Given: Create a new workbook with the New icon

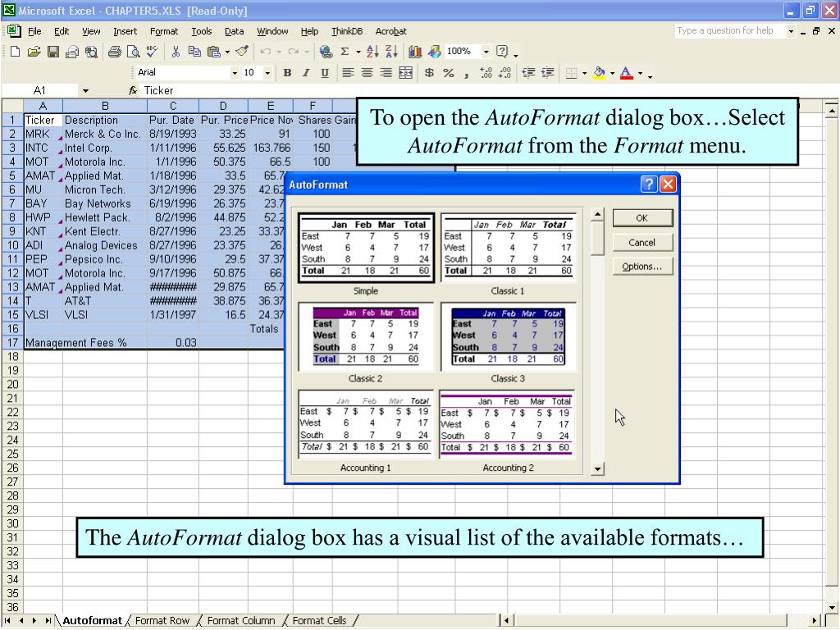Looking at the screenshot, I should 15,52.
